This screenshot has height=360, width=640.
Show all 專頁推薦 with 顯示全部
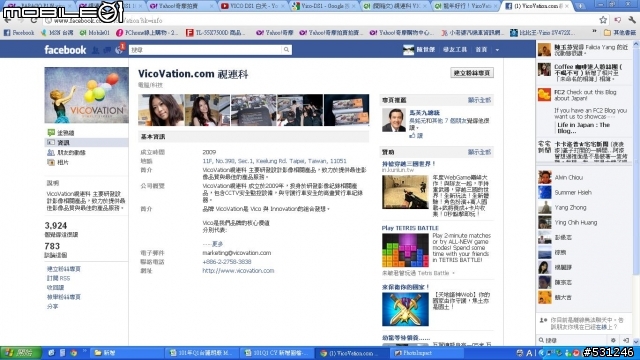pos(479,100)
